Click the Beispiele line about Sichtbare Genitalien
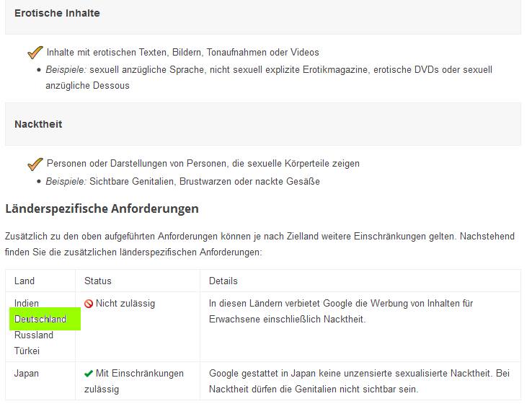Image resolution: width=532 pixels, height=409 pixels. coord(183,182)
